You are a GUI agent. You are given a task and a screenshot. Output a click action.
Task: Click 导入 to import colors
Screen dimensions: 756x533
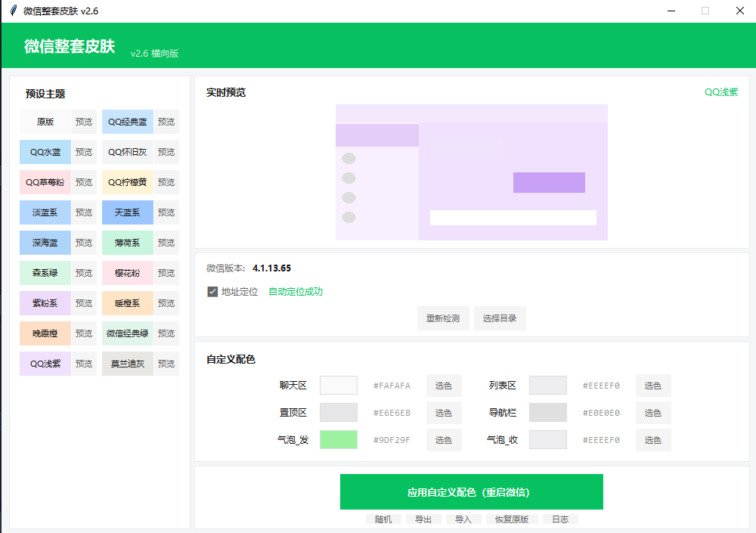(463, 519)
